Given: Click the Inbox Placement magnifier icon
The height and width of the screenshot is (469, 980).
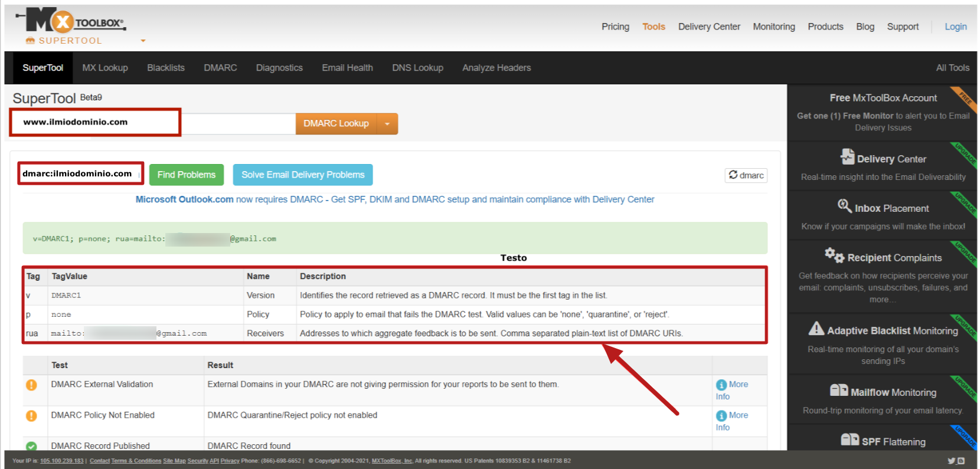Looking at the screenshot, I should click(x=844, y=206).
